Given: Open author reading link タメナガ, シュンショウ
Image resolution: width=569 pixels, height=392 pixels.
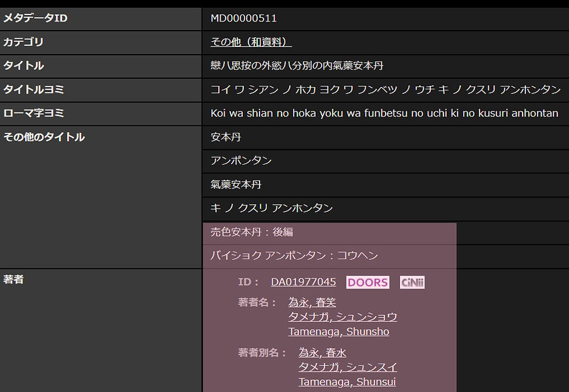Looking at the screenshot, I should 343,317.
